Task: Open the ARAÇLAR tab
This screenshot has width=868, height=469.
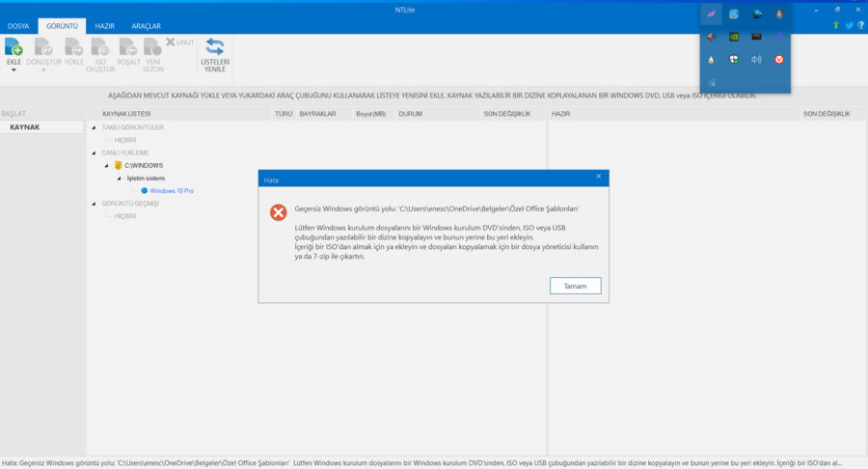Action: (x=147, y=26)
